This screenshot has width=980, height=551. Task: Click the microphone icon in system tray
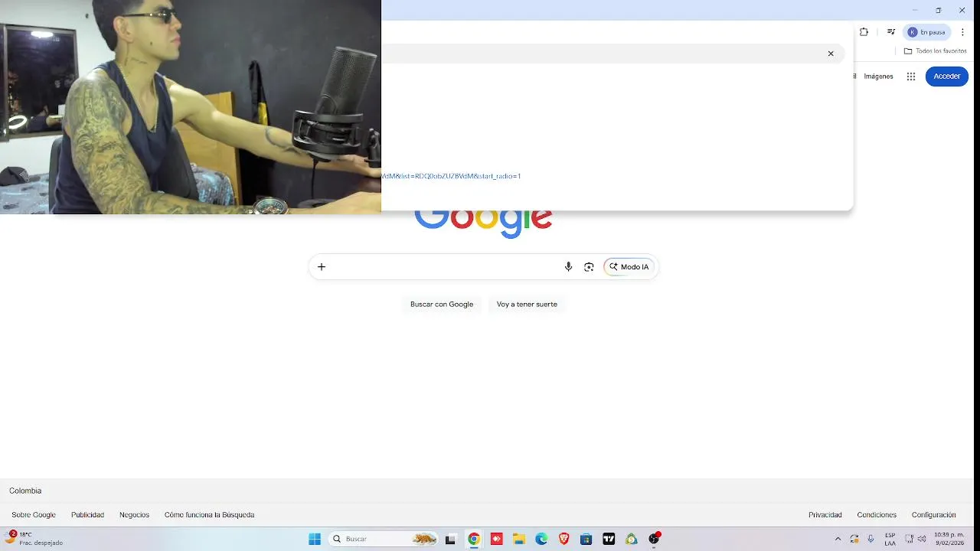871,539
